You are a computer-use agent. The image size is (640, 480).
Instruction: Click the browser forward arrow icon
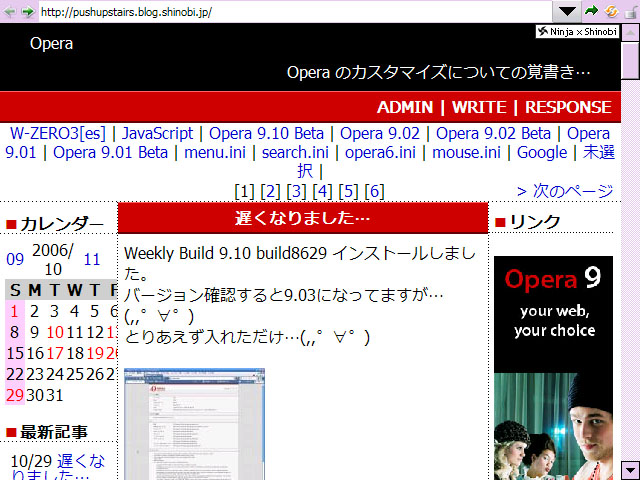[28, 11]
